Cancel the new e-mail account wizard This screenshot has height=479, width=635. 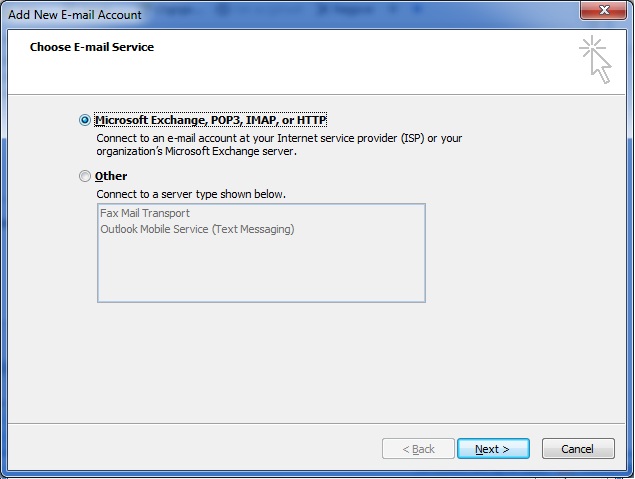(x=577, y=449)
